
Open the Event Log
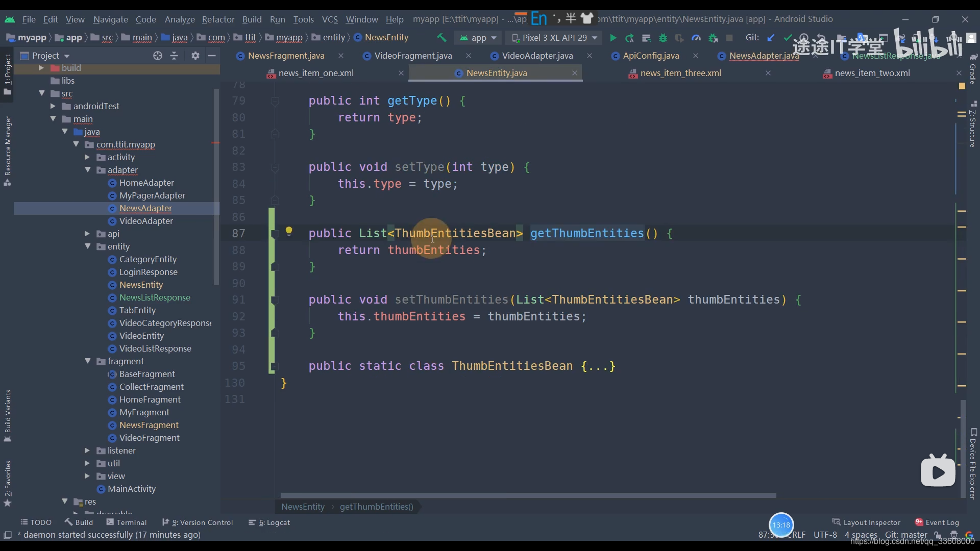pyautogui.click(x=937, y=522)
